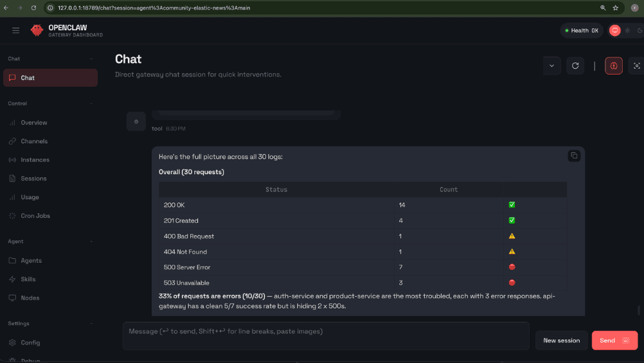The width and height of the screenshot is (644, 363).
Task: Select the 400 Bad Request cell
Action: [276, 236]
